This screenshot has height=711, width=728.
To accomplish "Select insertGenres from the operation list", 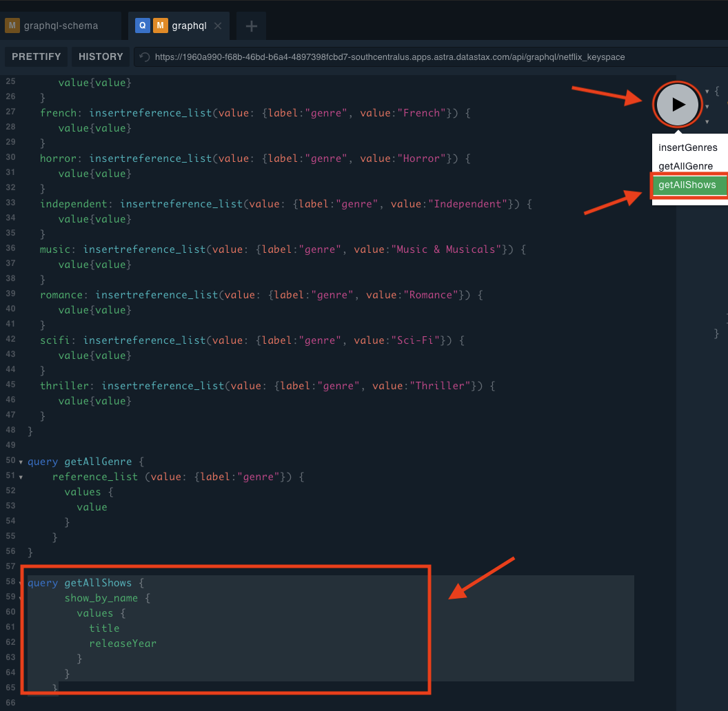I will [687, 147].
